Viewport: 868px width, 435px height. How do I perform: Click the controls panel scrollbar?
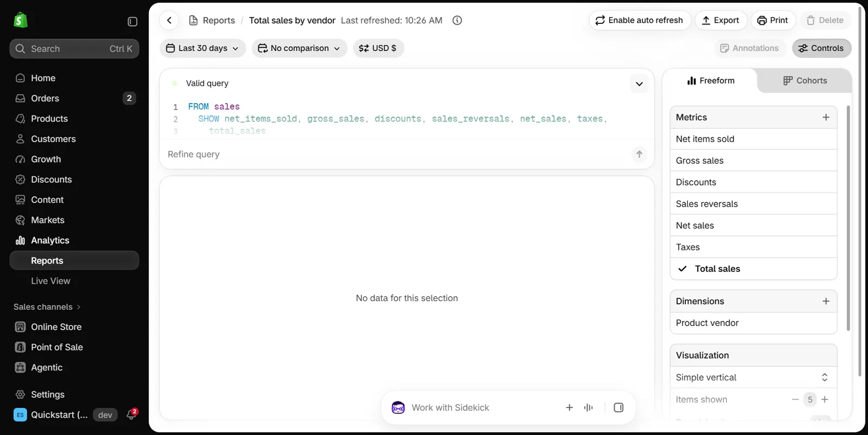pos(848,218)
